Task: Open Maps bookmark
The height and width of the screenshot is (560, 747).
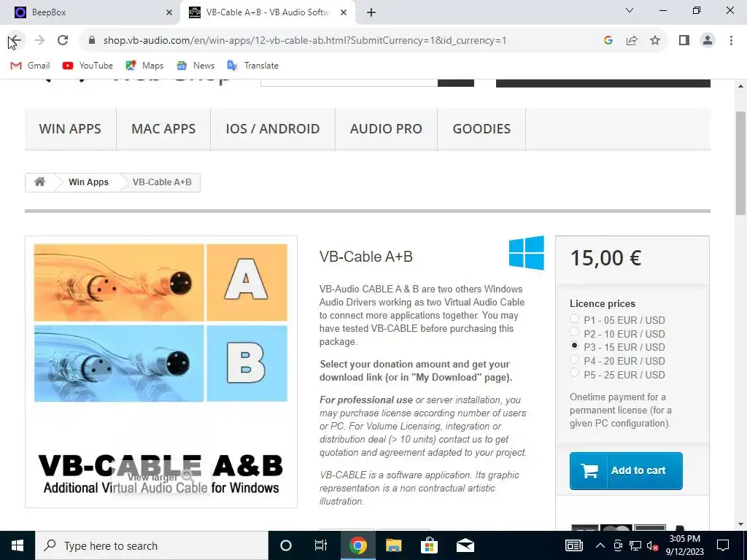Action: [x=144, y=65]
